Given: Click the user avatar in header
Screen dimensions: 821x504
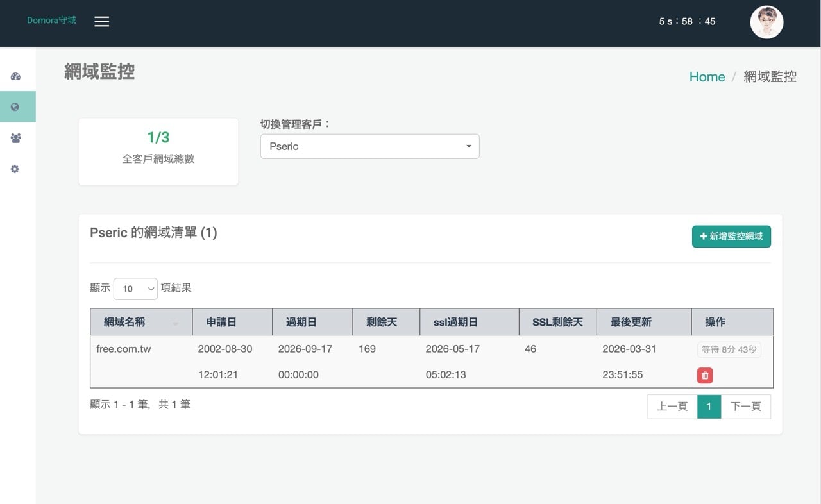Looking at the screenshot, I should pos(766,22).
